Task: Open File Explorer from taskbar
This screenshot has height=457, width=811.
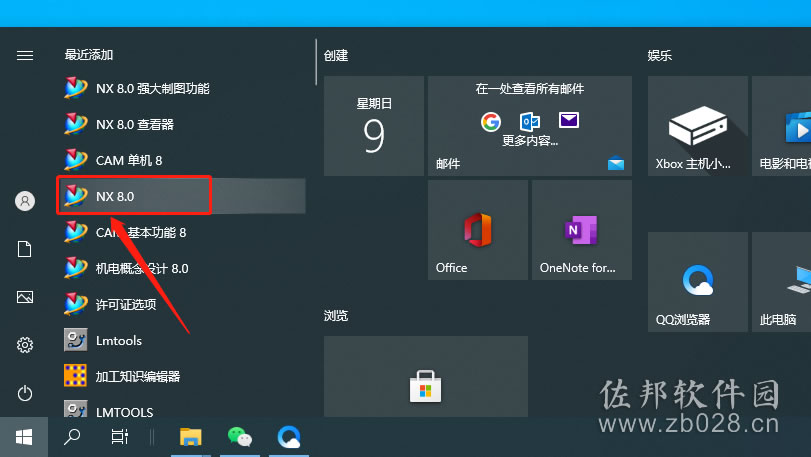Action: [190, 437]
